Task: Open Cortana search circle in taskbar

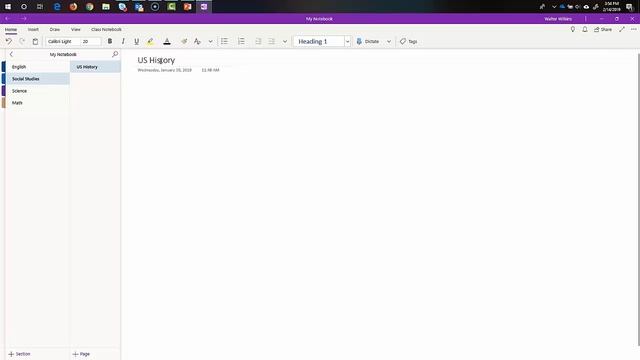Action: [24, 7]
